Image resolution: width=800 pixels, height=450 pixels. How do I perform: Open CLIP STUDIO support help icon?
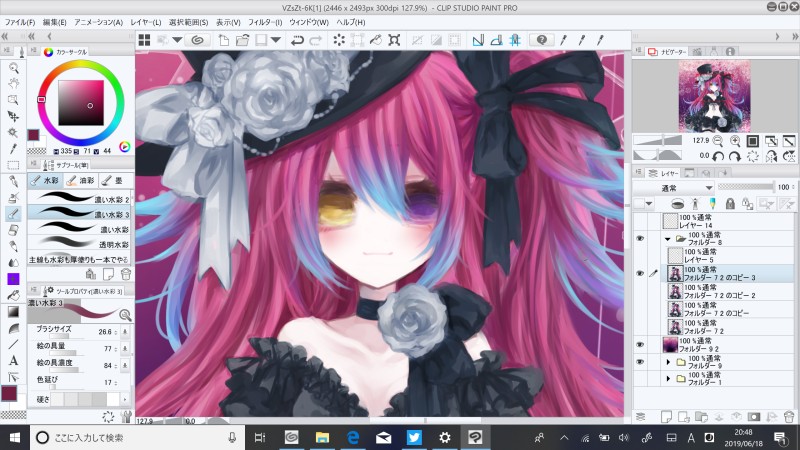541,40
